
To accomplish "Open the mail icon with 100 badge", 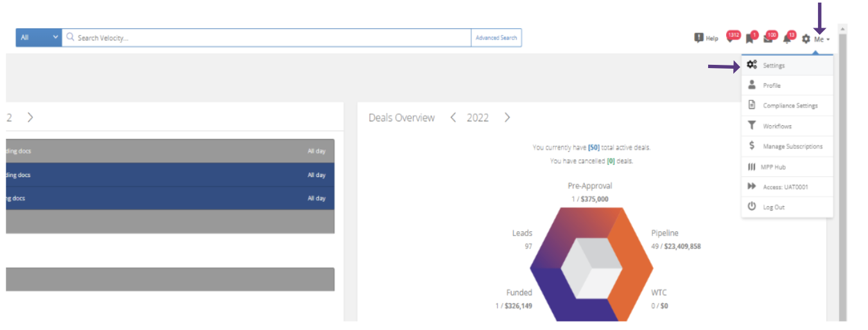I will click(x=768, y=39).
